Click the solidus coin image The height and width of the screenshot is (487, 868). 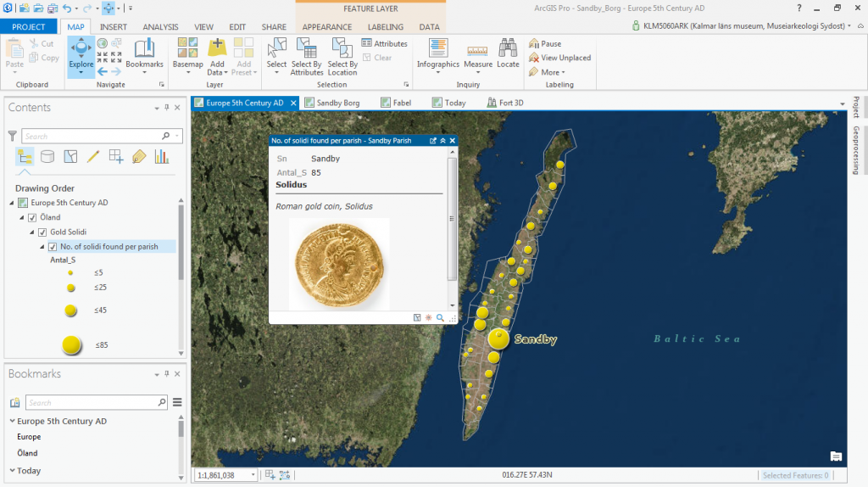coord(339,265)
